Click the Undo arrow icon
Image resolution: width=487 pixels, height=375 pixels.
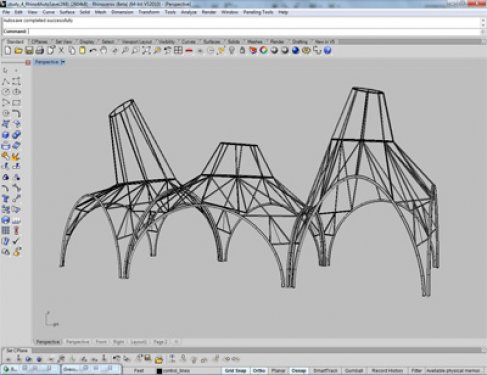(93, 50)
